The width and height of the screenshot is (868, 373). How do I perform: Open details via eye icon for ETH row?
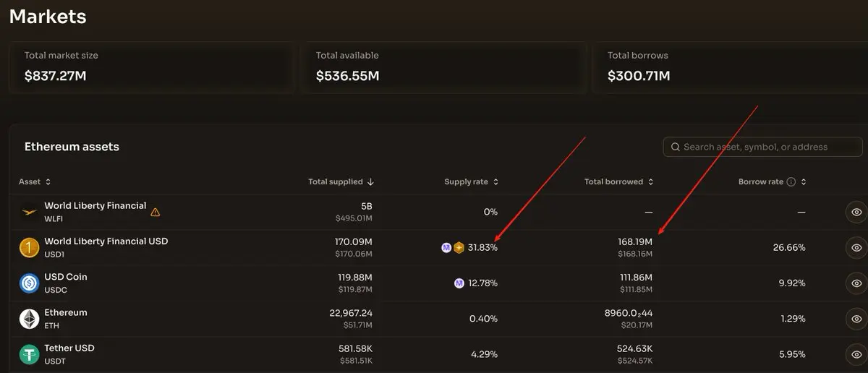coord(856,319)
